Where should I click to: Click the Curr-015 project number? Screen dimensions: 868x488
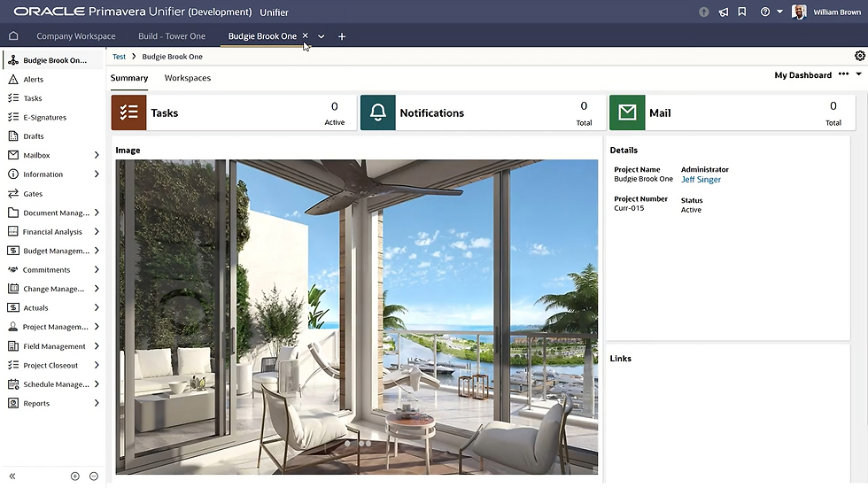click(629, 208)
